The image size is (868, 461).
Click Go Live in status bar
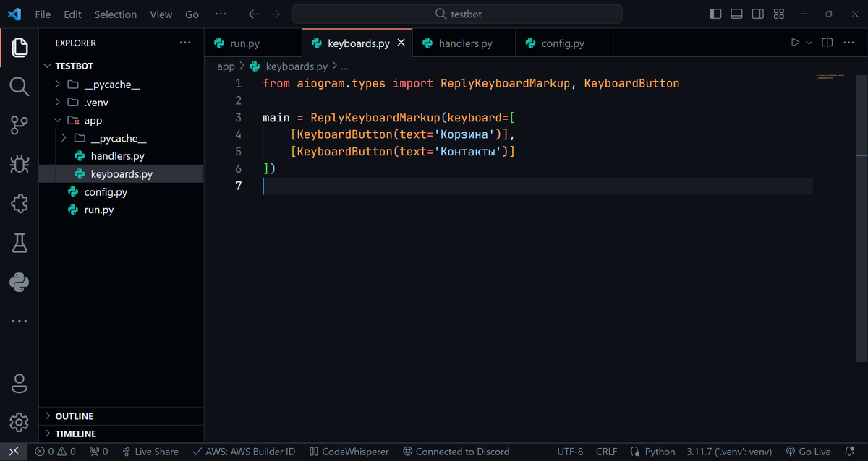coord(809,452)
